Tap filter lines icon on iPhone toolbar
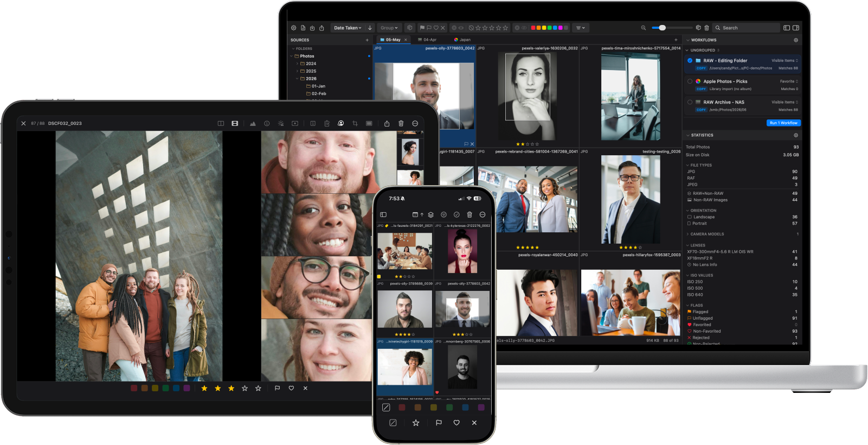868x445 pixels. (443, 214)
